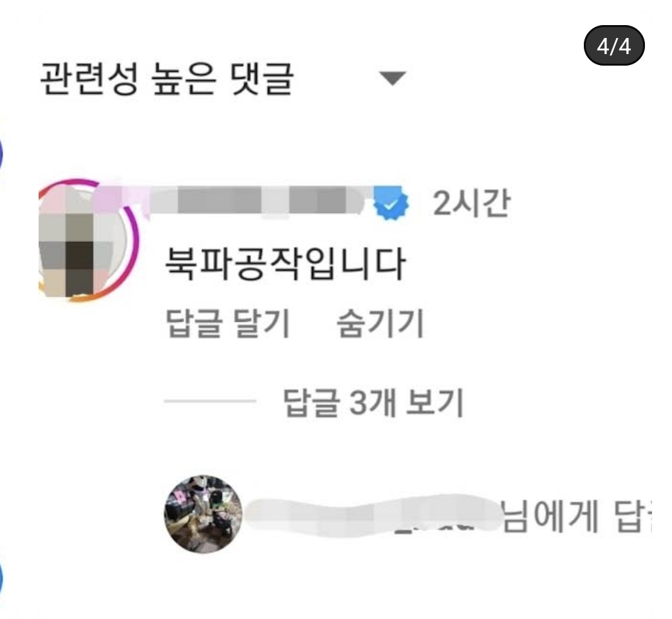Open the 관련성 높은 댓글 sort selector
The image size is (672, 619).
pos(223,78)
